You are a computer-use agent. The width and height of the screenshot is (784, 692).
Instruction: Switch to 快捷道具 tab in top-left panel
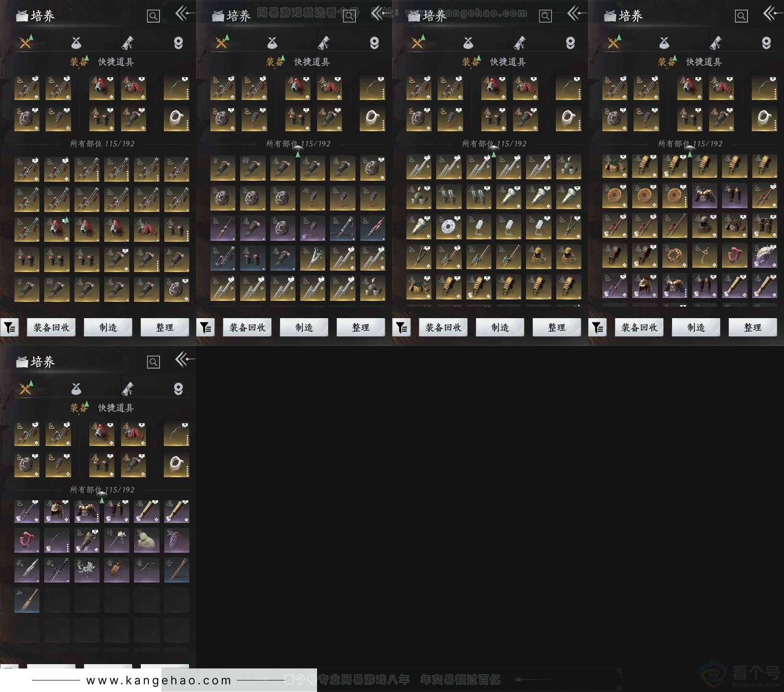click(x=116, y=62)
